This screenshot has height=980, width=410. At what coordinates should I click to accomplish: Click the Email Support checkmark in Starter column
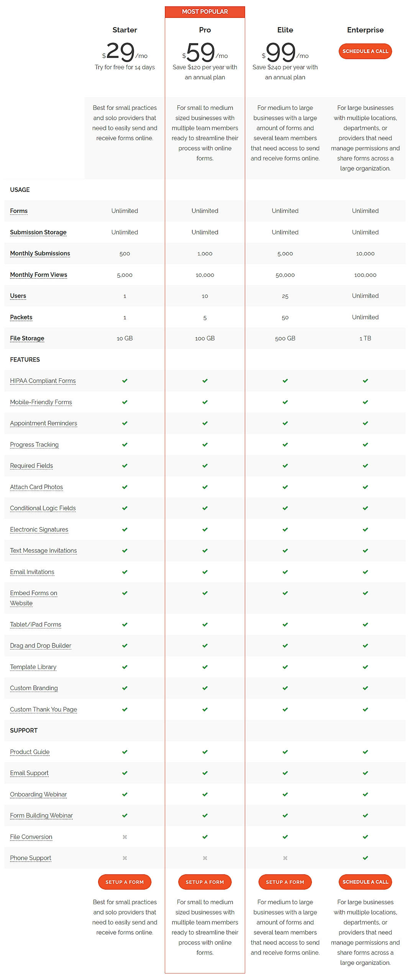[125, 773]
